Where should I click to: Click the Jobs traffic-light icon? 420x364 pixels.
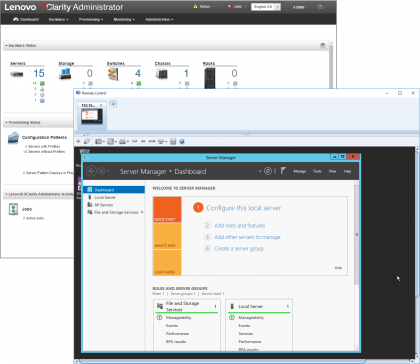(13, 209)
